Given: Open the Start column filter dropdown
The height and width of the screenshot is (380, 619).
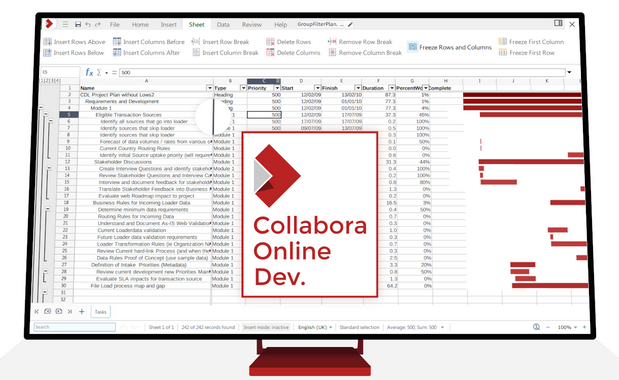Looking at the screenshot, I should point(317,88).
